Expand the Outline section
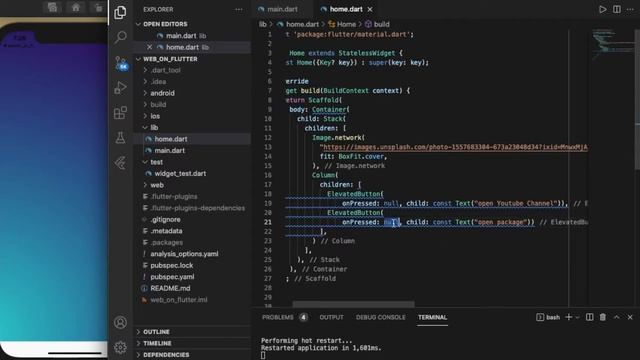Viewport: 640px width, 360px height. click(x=156, y=332)
